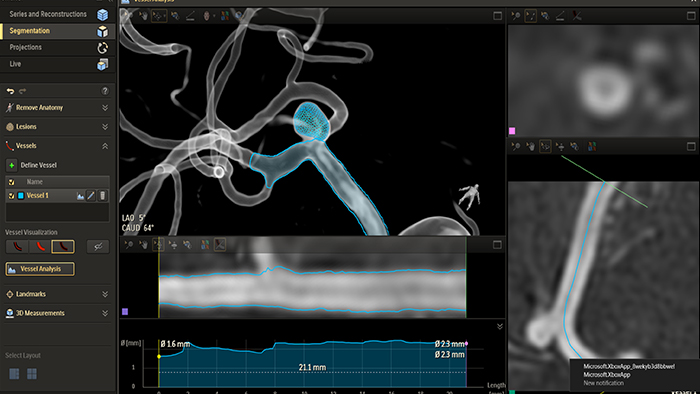Expand the Remove Anatomy section

coord(105,108)
